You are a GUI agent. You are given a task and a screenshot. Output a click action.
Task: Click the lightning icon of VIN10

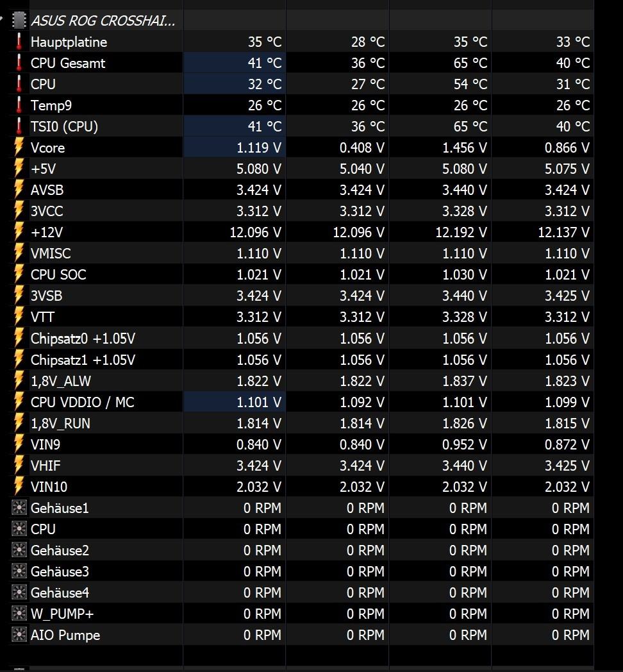pyautogui.click(x=19, y=487)
